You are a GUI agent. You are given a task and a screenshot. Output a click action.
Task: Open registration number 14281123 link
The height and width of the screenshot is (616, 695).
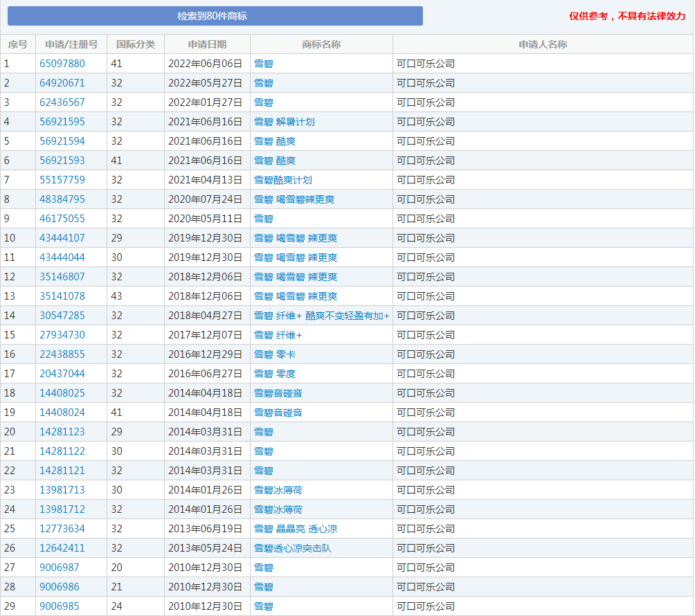(x=62, y=432)
